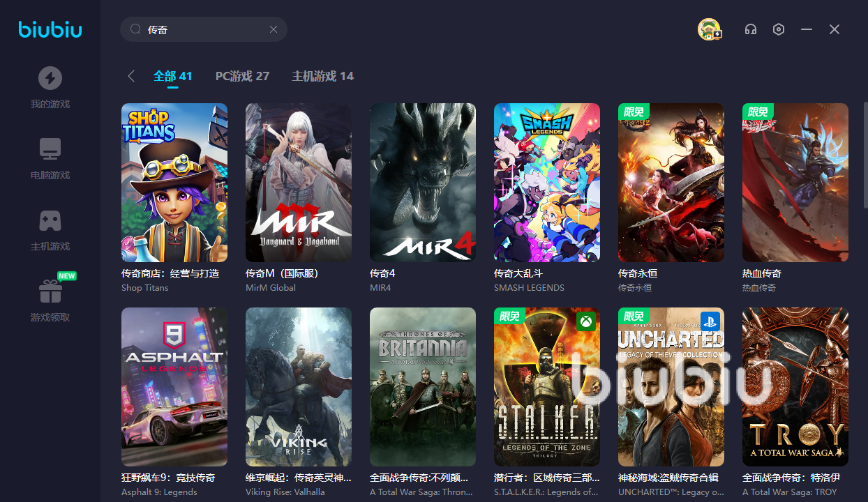Click the biubiu logo
Viewport: 868px width, 502px height.
tap(50, 29)
